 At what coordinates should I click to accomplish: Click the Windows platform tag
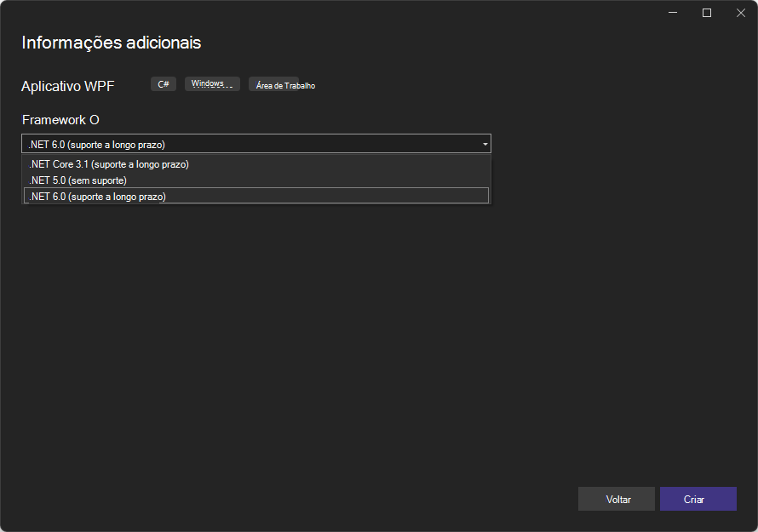click(212, 84)
